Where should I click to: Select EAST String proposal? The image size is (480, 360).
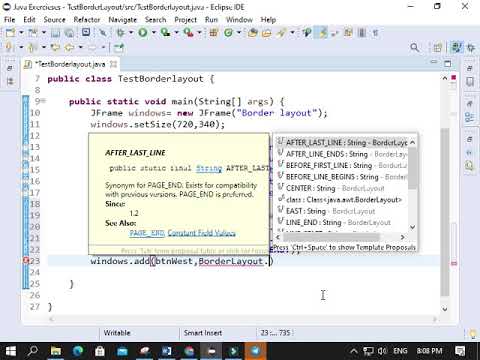tap(343, 211)
